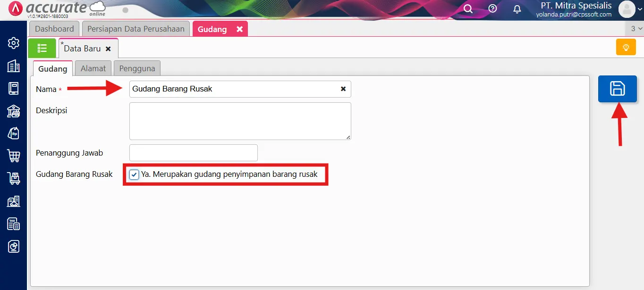Open the Company buildings module icon
644x290 pixels.
point(14,66)
